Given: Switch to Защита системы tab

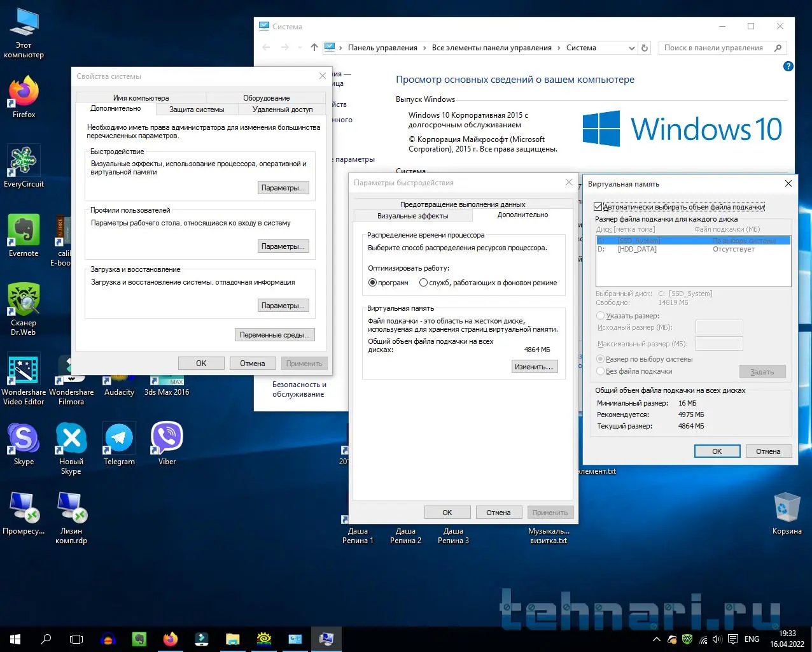Looking at the screenshot, I should [197, 110].
